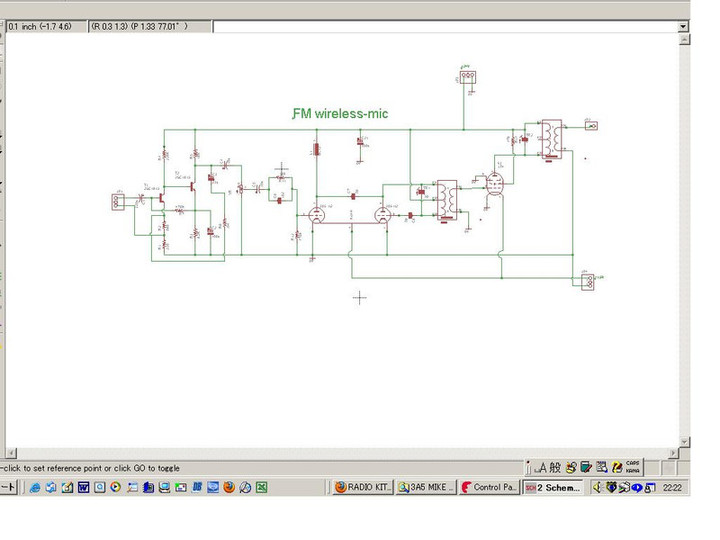Toggle IME conversion mode '般' button

(x=555, y=467)
